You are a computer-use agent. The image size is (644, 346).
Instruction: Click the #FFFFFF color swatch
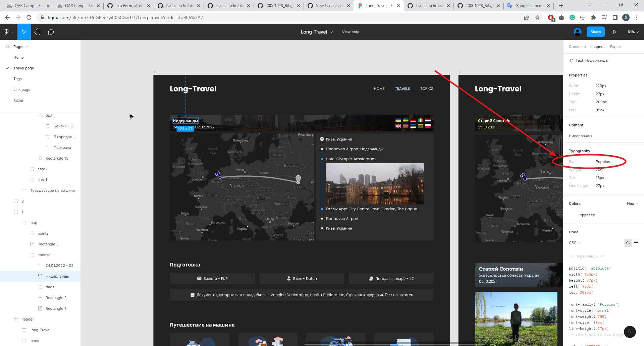point(572,216)
